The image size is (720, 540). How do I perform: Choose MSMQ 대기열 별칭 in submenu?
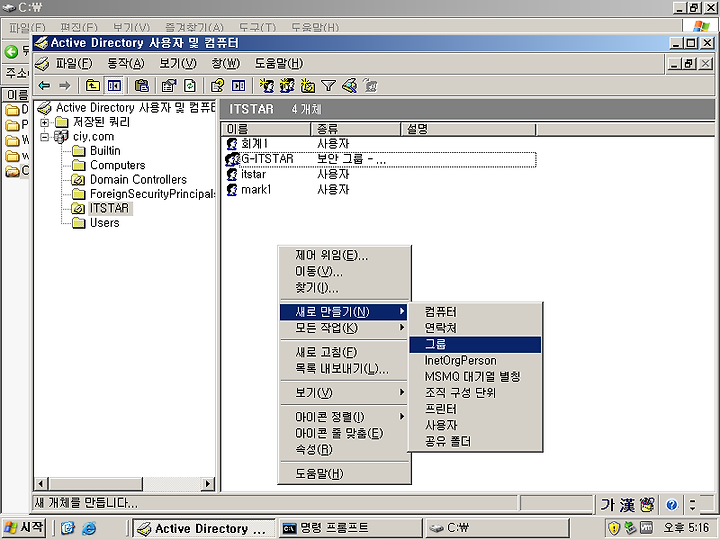475,377
